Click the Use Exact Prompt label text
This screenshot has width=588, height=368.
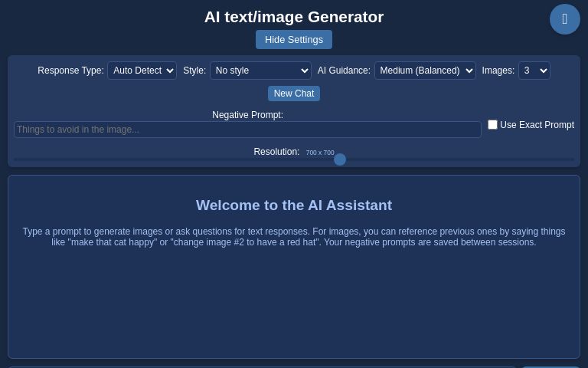pyautogui.click(x=537, y=125)
